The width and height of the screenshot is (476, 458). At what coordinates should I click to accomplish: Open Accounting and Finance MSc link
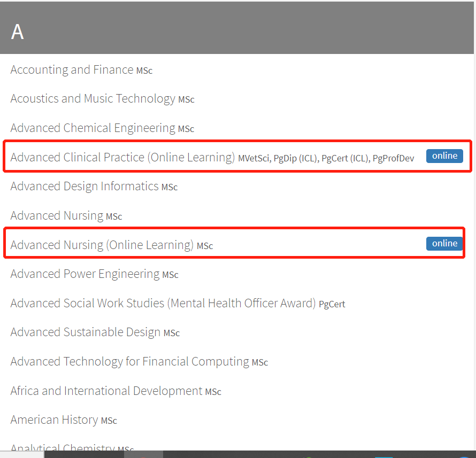tap(81, 70)
